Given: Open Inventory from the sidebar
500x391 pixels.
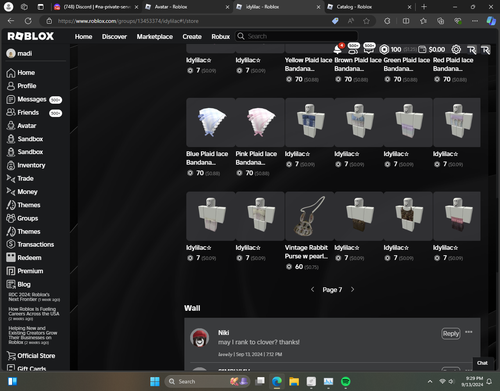Looking at the screenshot, I should (x=26, y=165).
